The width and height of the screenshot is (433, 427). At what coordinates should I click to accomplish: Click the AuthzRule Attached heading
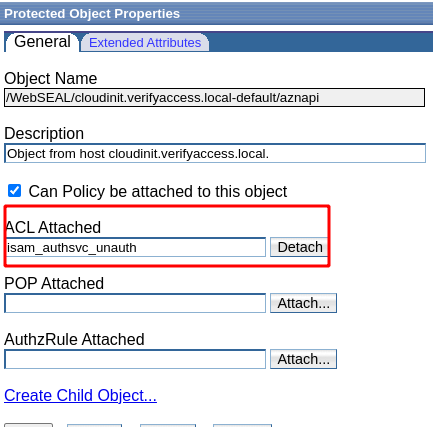pyautogui.click(x=74, y=339)
